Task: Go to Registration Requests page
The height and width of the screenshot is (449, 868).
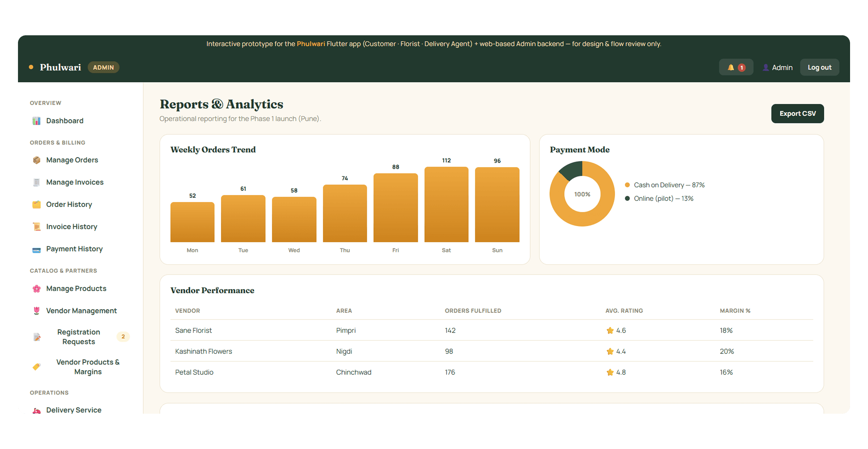Action: (x=78, y=337)
